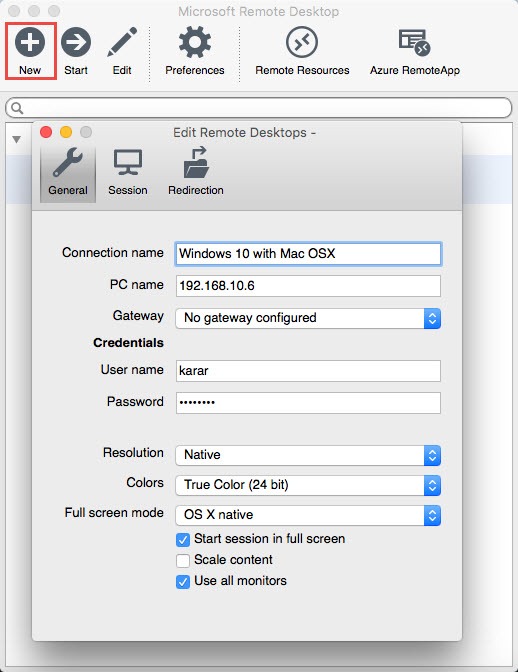Switch to the General wrench tab
This screenshot has height=672, width=518.
pyautogui.click(x=68, y=172)
